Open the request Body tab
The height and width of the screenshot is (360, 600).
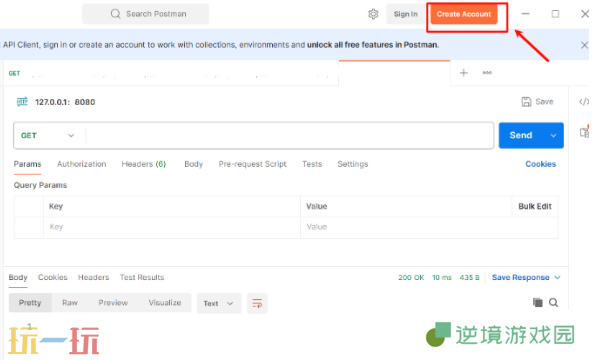tap(194, 164)
